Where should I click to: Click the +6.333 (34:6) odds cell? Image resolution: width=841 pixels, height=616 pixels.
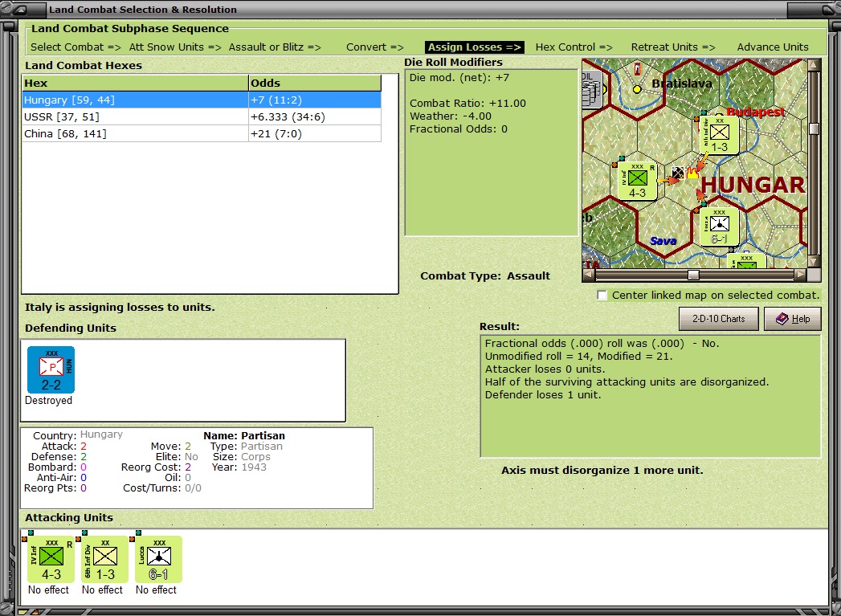pos(315,117)
